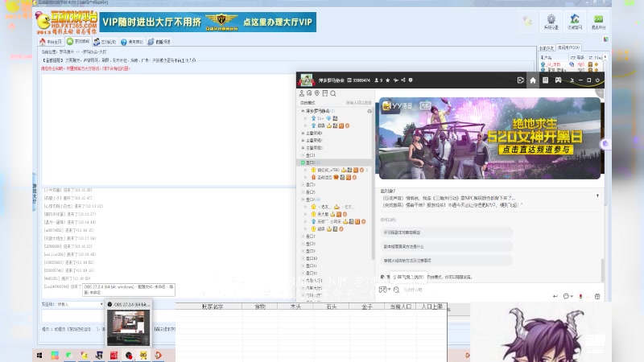Click the exit platform icon at top right
The height and width of the screenshot is (362, 644).
click(598, 22)
